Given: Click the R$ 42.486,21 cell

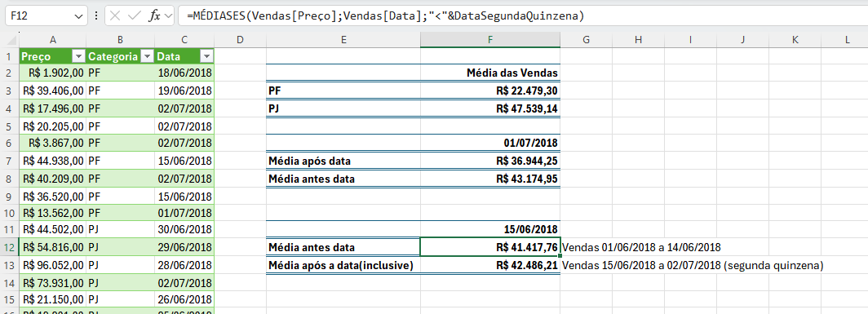Looking at the screenshot, I should point(490,265).
